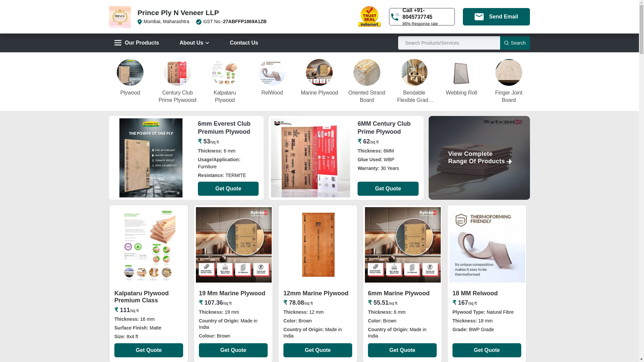The width and height of the screenshot is (644, 362).
Task: Get Quote for 6mm Everest Club Plywood
Action: pos(228,189)
